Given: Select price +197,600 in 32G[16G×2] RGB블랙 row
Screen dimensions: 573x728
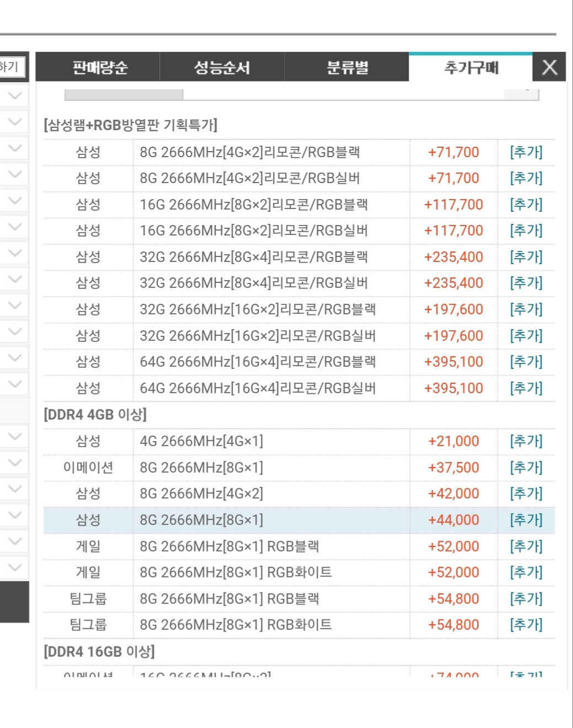Looking at the screenshot, I should coord(453,309).
